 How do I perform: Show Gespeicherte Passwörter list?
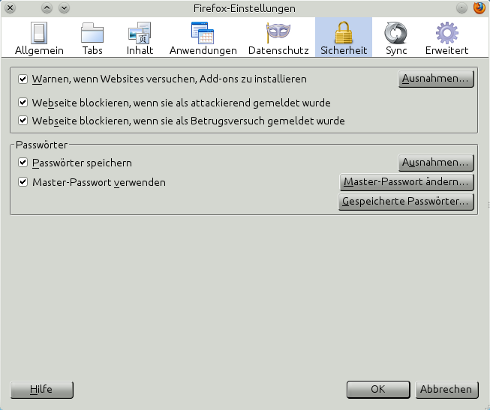click(x=406, y=202)
